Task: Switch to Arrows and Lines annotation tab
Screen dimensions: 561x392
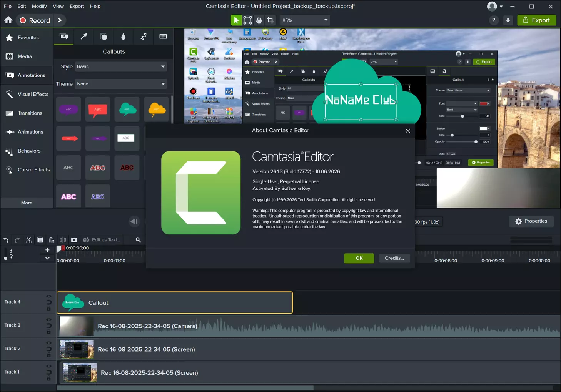Action: point(83,37)
